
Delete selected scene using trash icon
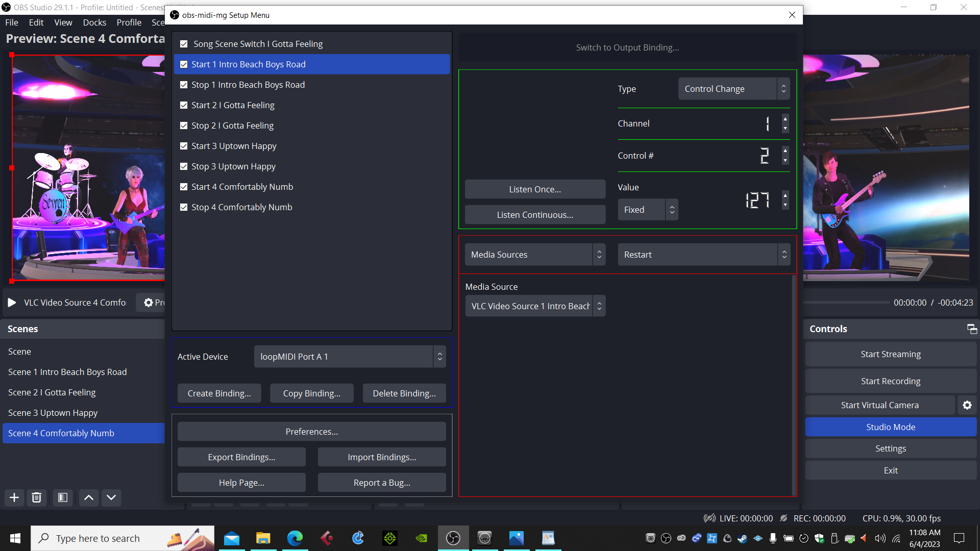click(x=36, y=497)
